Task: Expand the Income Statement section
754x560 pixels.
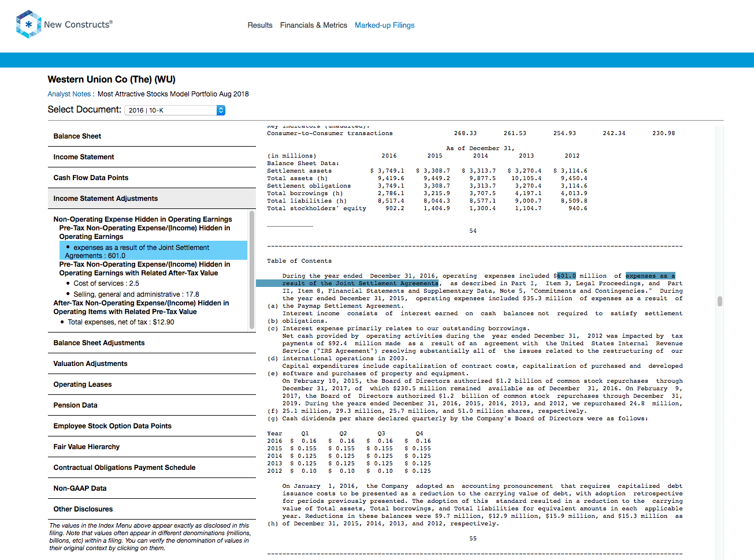Action: tap(152, 157)
